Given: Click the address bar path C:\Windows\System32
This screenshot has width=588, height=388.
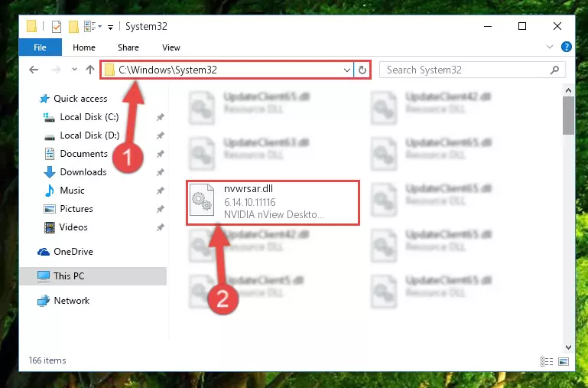Looking at the screenshot, I should pos(167,70).
